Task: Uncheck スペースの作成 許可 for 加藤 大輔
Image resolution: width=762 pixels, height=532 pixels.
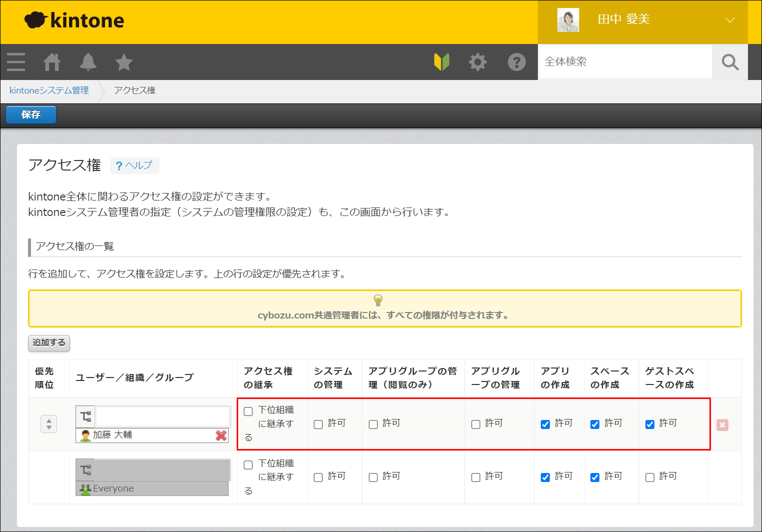Action: (595, 424)
